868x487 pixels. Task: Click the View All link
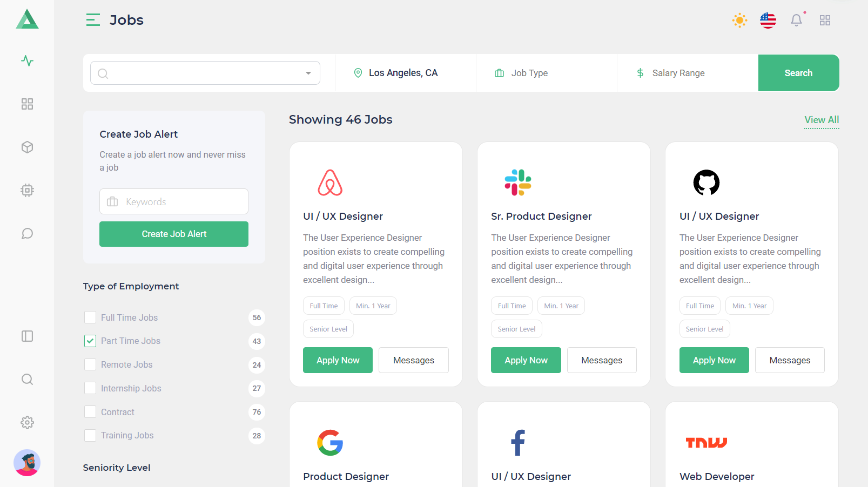(822, 120)
